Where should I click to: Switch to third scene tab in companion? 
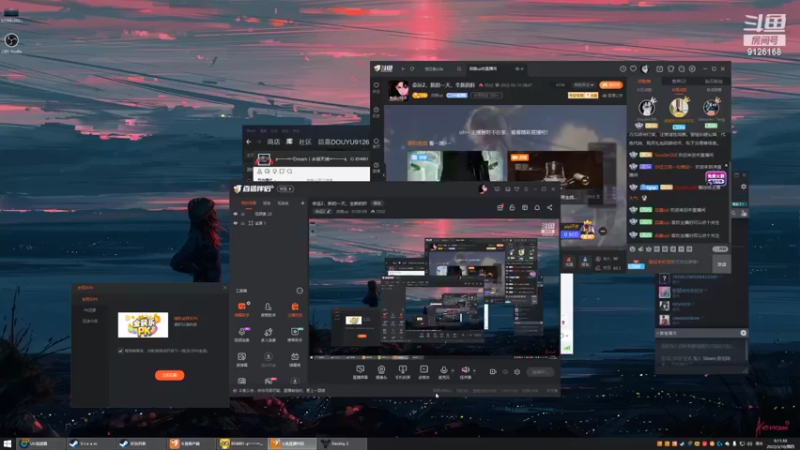click(283, 203)
